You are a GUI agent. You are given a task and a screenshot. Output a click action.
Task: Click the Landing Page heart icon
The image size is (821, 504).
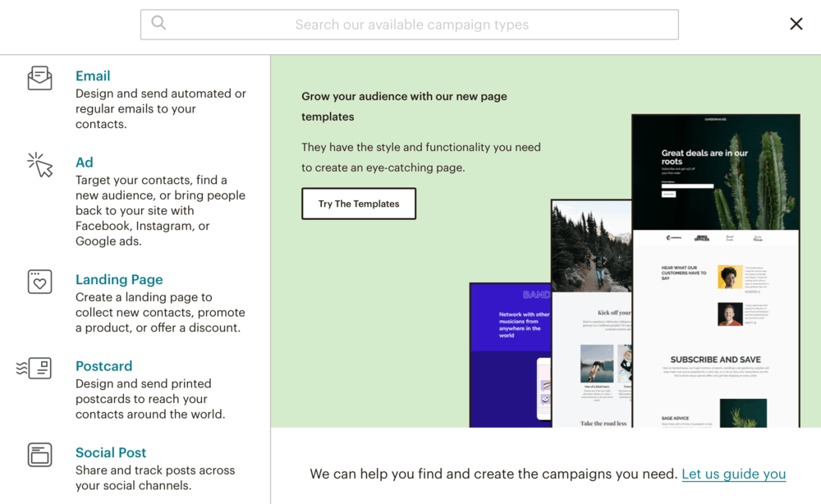pos(39,282)
